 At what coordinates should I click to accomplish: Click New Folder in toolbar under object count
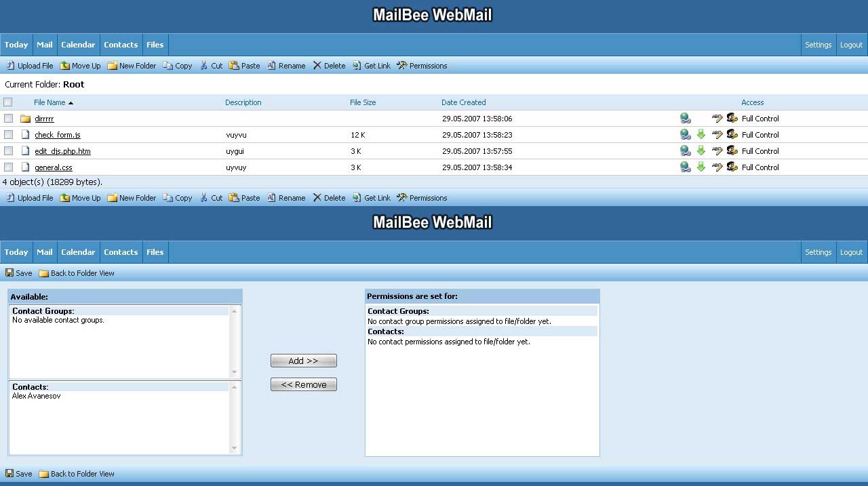[x=132, y=198]
